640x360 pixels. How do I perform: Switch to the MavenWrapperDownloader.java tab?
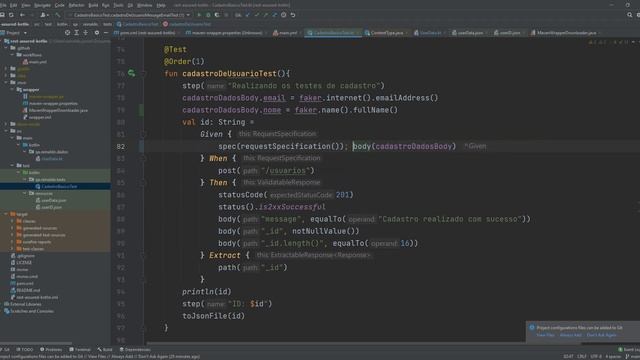point(564,33)
